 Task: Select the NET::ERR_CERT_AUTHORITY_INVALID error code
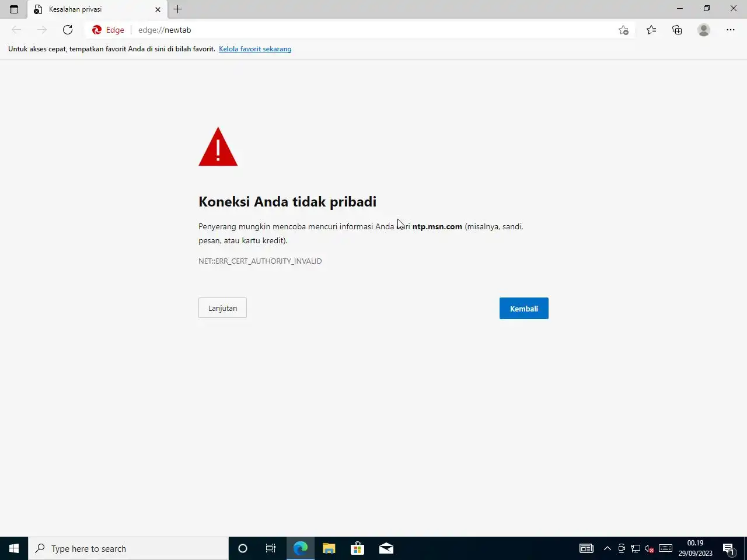click(x=260, y=261)
